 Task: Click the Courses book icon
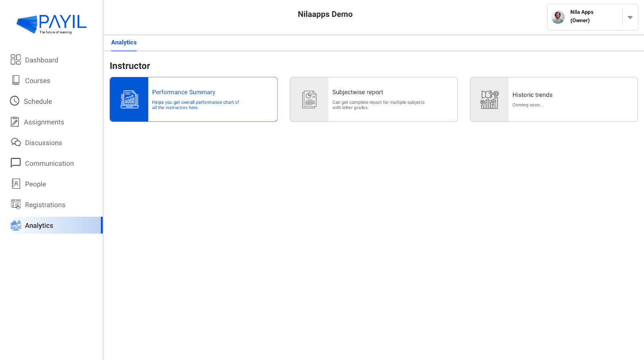tap(16, 80)
